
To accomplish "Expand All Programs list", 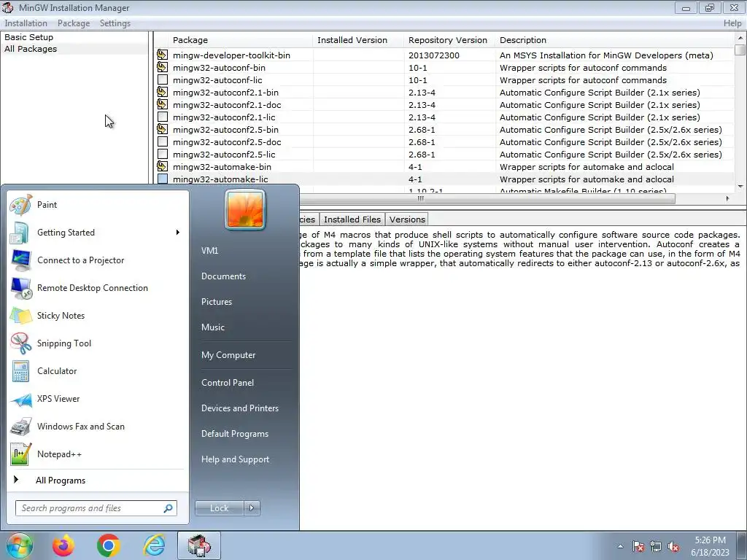I will (x=61, y=481).
